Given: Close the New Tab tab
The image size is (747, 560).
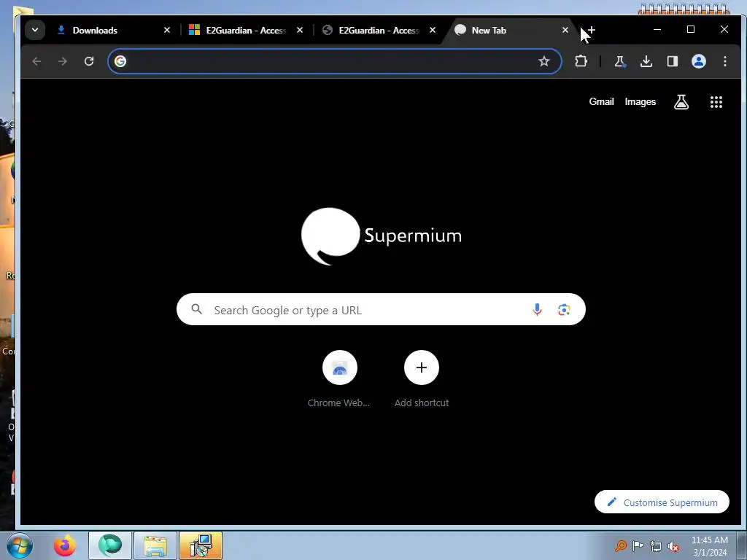Looking at the screenshot, I should 565,30.
